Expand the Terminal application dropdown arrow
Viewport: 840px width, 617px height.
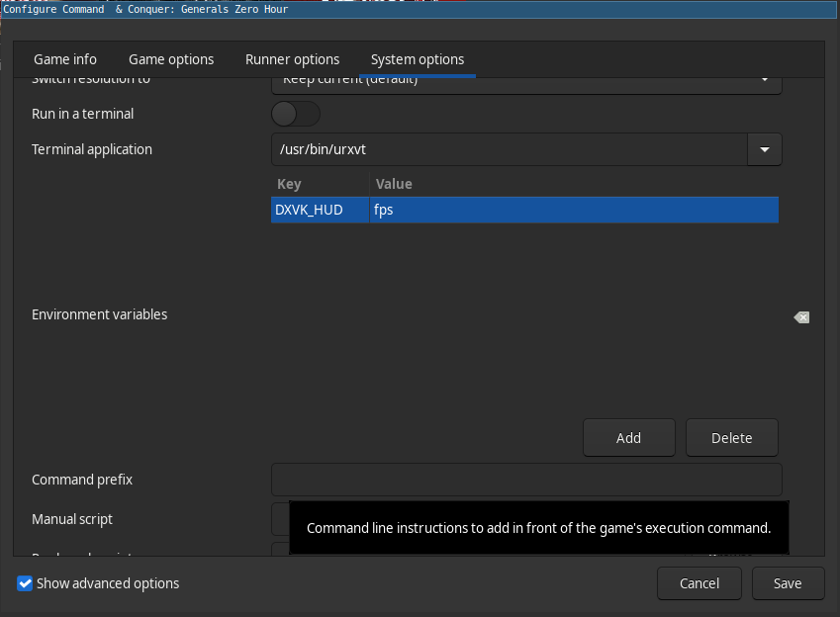(764, 150)
